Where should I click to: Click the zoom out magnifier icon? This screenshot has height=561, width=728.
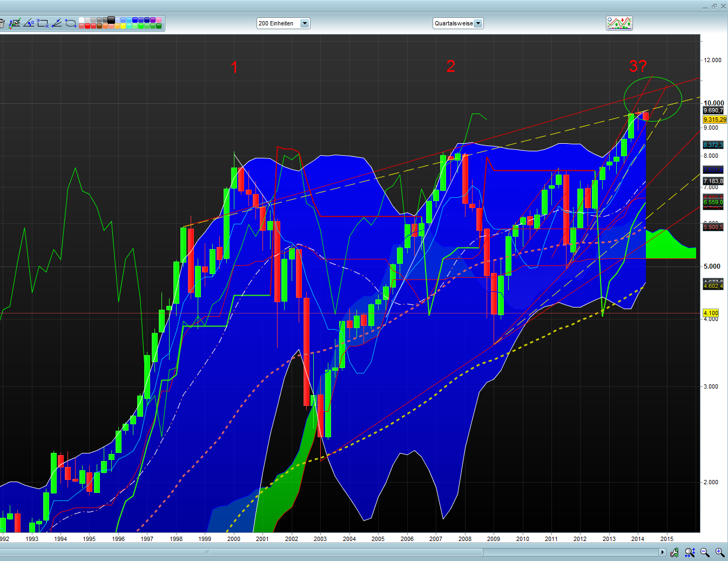[704, 552]
